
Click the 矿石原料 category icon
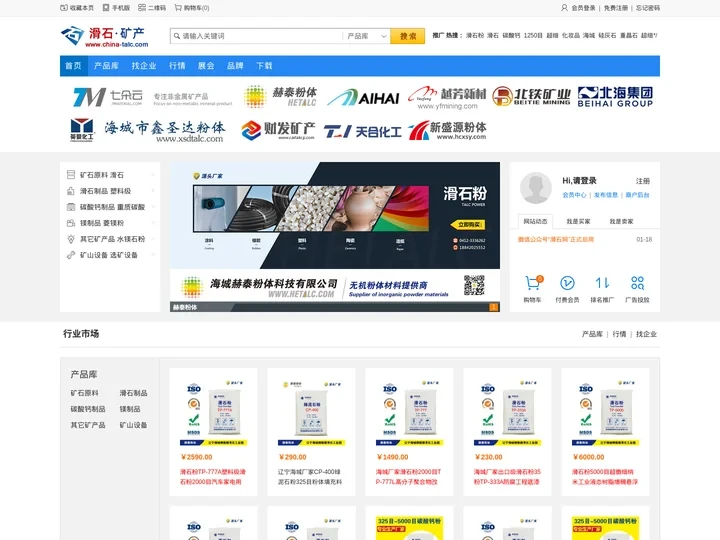click(x=71, y=175)
